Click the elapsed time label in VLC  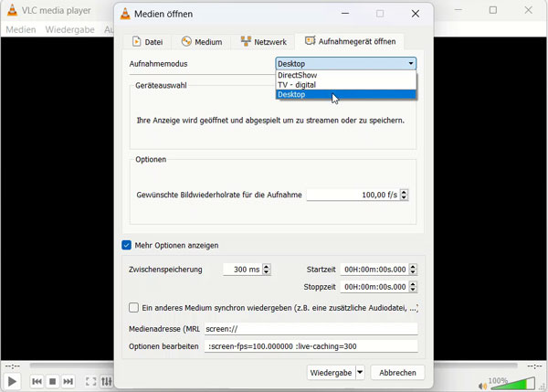pos(13,366)
